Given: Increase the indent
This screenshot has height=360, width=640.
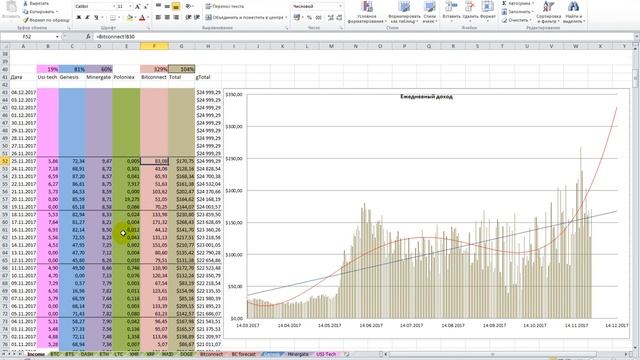Looking at the screenshot, I should point(197,18).
